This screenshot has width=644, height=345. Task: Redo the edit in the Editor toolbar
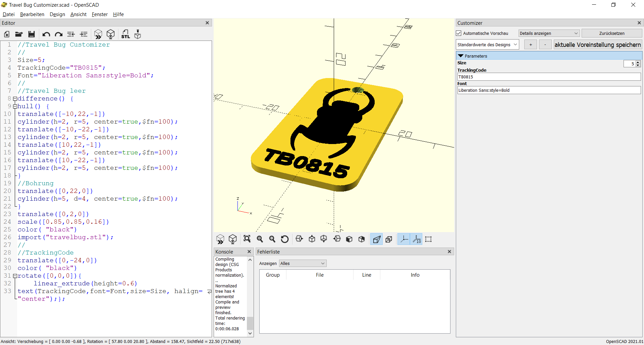click(x=59, y=34)
